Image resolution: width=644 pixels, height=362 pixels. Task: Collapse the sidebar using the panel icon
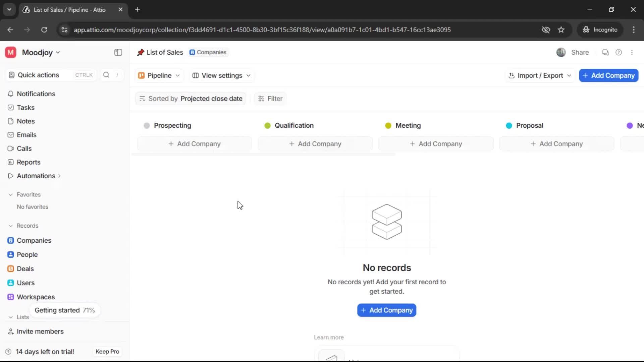[118, 52]
